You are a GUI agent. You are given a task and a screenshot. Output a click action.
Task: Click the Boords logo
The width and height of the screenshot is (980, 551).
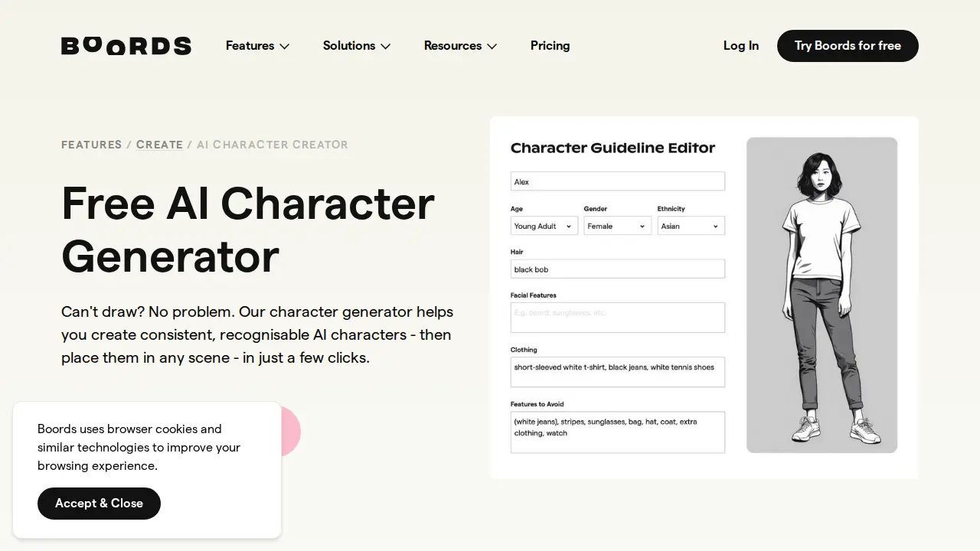[x=126, y=46]
